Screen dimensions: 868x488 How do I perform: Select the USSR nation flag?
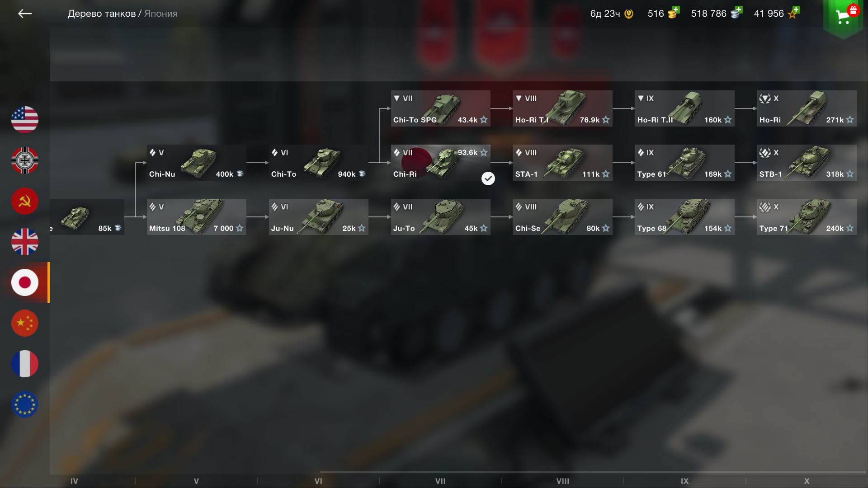pos(25,201)
